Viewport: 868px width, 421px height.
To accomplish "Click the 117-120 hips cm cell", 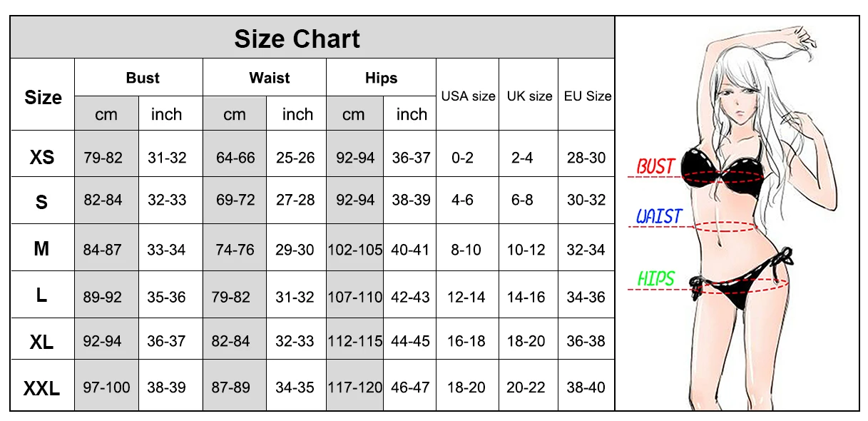I will [355, 387].
